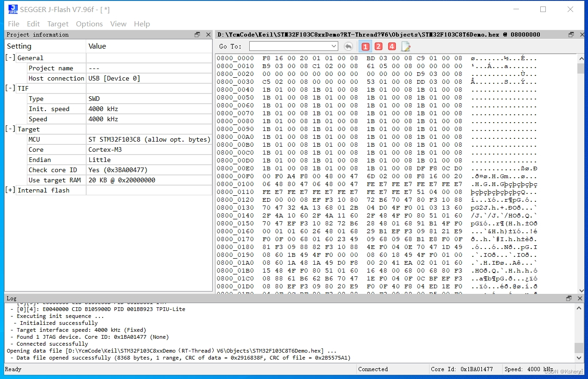Click the go-back arrow in the hex viewer toolbar
Screen dimensions: 588x379
click(x=348, y=46)
